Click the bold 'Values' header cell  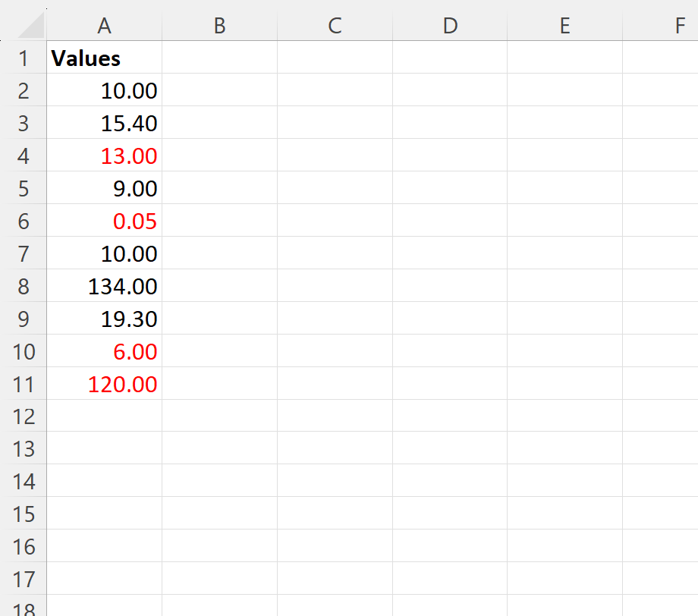(x=104, y=58)
